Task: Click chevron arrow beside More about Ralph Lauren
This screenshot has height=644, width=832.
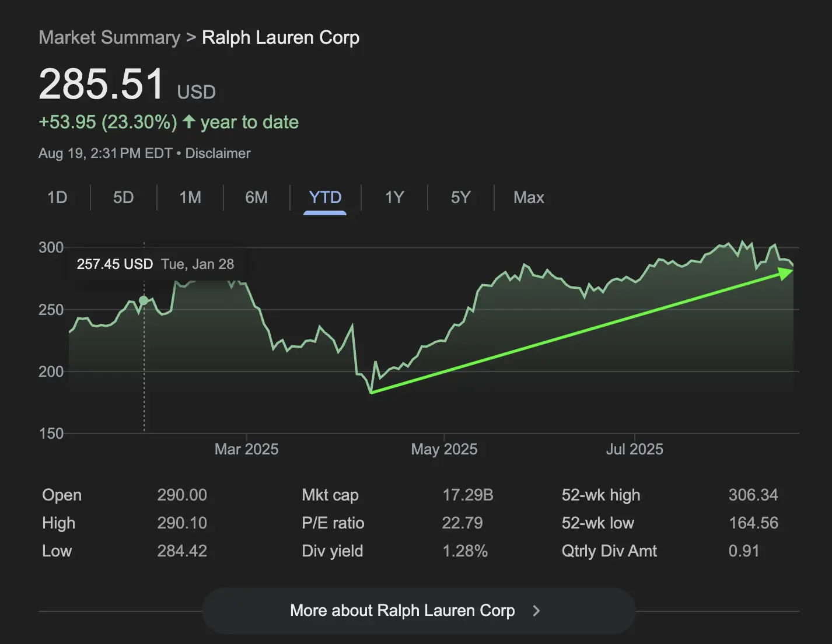Action: [x=536, y=611]
